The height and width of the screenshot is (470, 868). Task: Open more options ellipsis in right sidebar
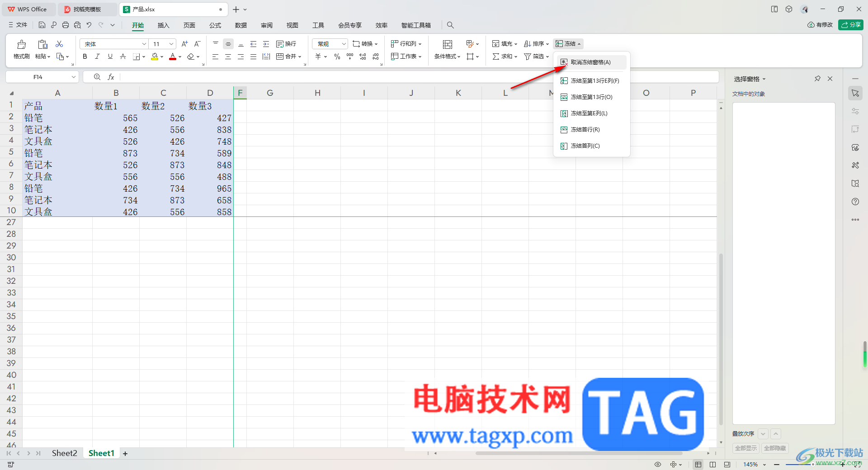click(x=855, y=220)
